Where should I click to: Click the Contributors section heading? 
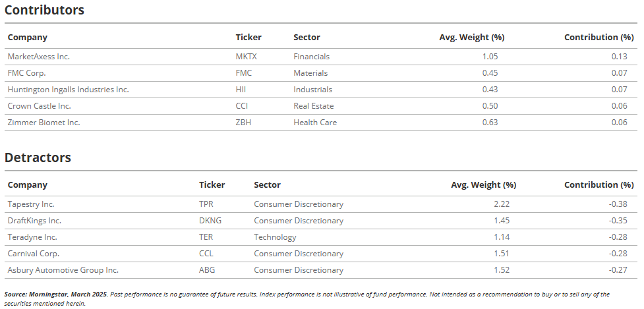click(x=44, y=10)
